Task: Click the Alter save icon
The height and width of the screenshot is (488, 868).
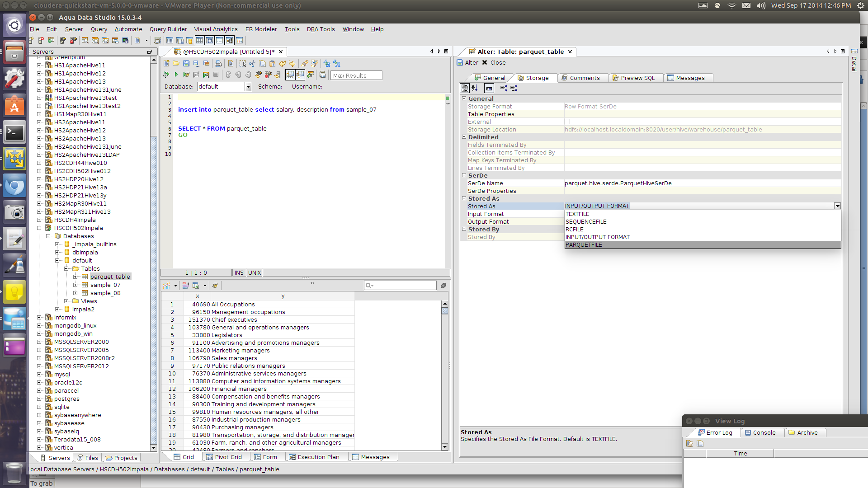Action: 460,63
